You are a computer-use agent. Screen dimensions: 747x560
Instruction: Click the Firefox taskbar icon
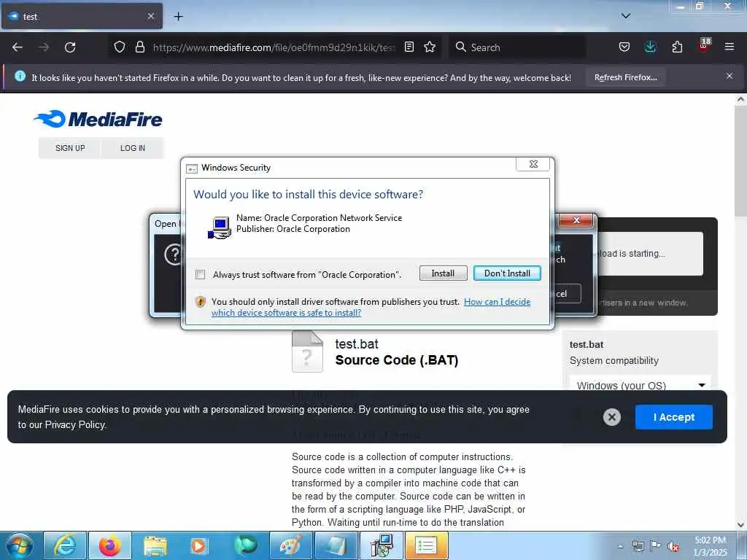click(110, 545)
